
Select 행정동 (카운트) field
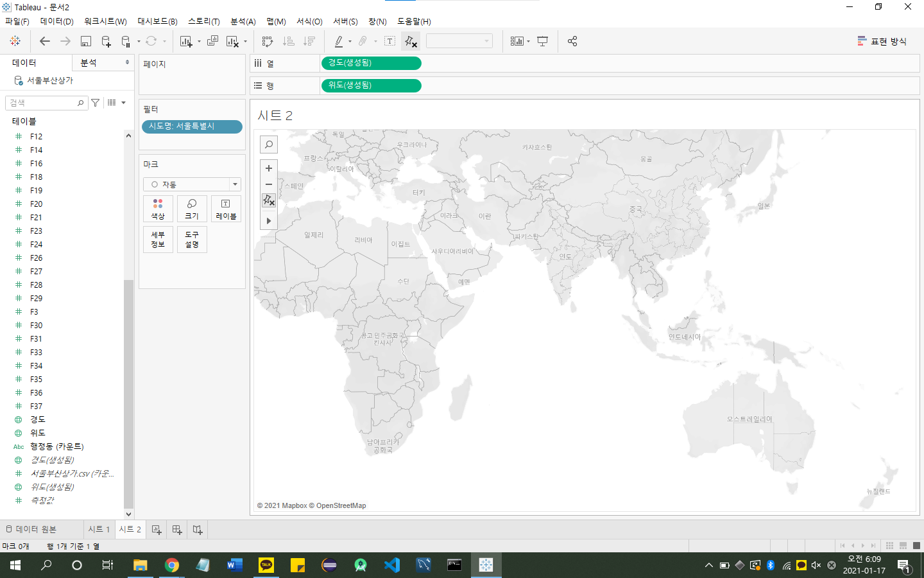click(x=56, y=446)
